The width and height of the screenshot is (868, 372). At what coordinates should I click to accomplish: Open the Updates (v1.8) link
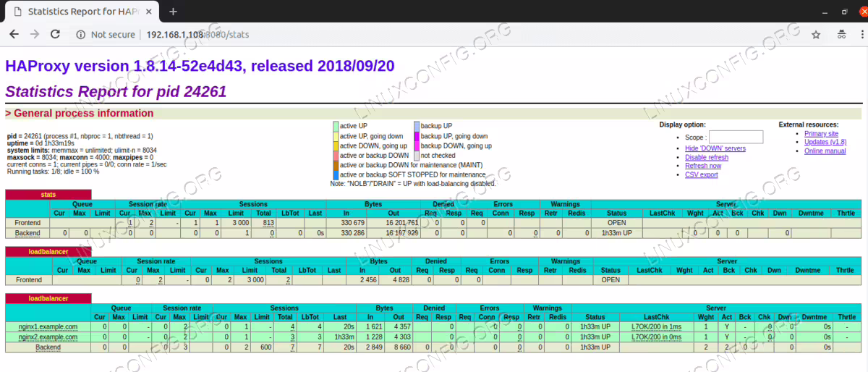tap(825, 143)
